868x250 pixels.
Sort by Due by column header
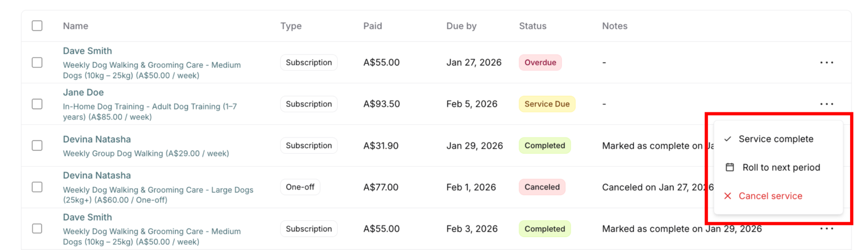(x=461, y=26)
